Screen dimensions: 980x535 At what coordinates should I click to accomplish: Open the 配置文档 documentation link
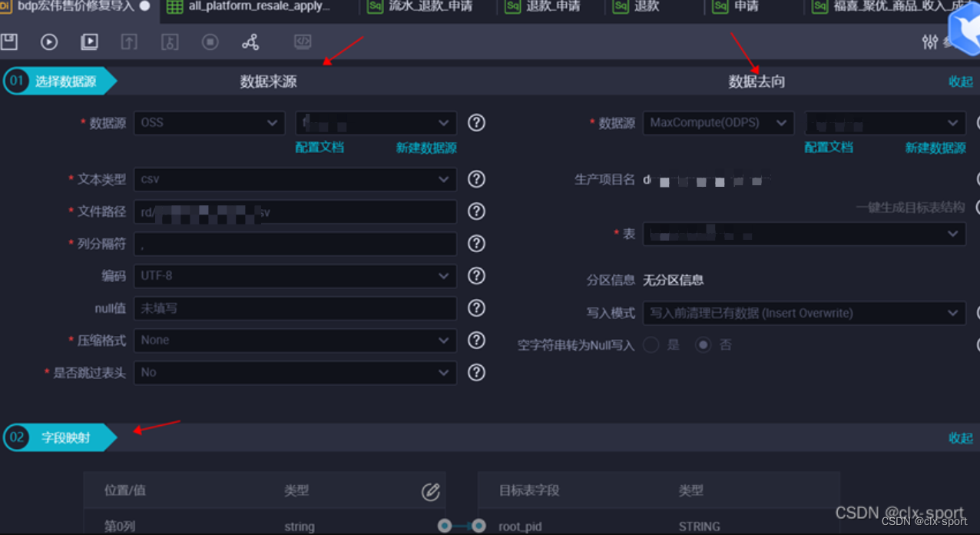(x=319, y=147)
